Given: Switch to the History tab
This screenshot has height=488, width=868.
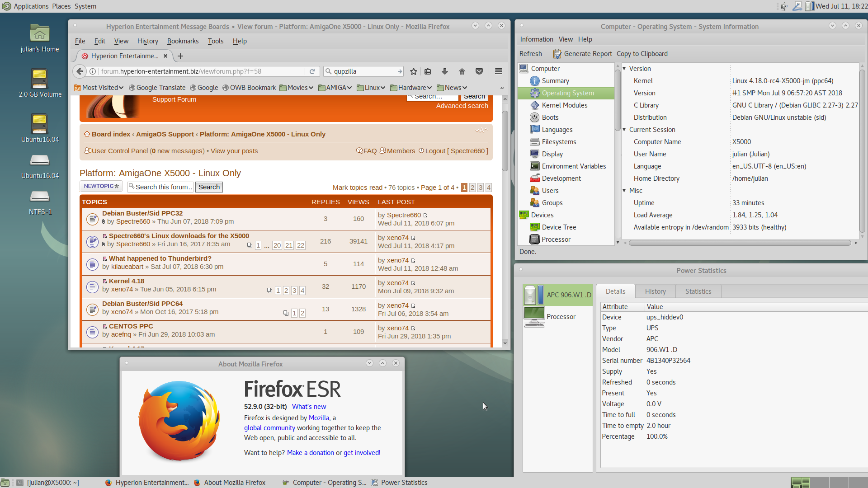Looking at the screenshot, I should coord(655,291).
